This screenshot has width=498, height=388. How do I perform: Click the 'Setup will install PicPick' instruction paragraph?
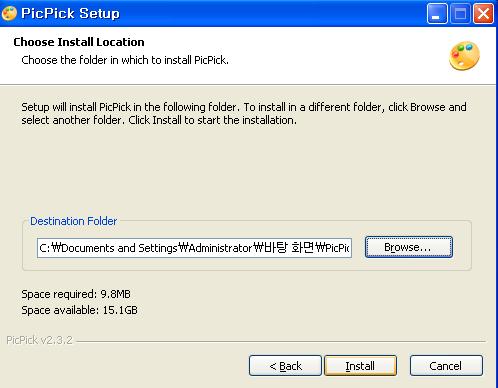tap(244, 113)
